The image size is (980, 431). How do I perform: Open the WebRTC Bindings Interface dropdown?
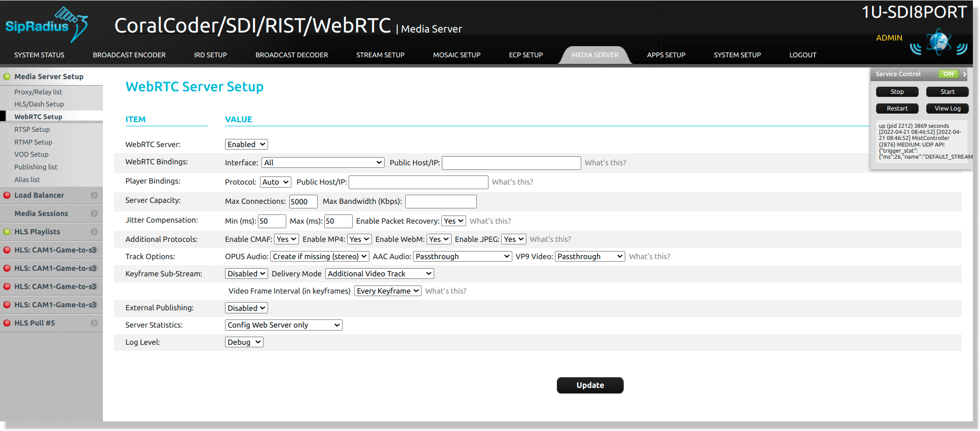tap(323, 163)
